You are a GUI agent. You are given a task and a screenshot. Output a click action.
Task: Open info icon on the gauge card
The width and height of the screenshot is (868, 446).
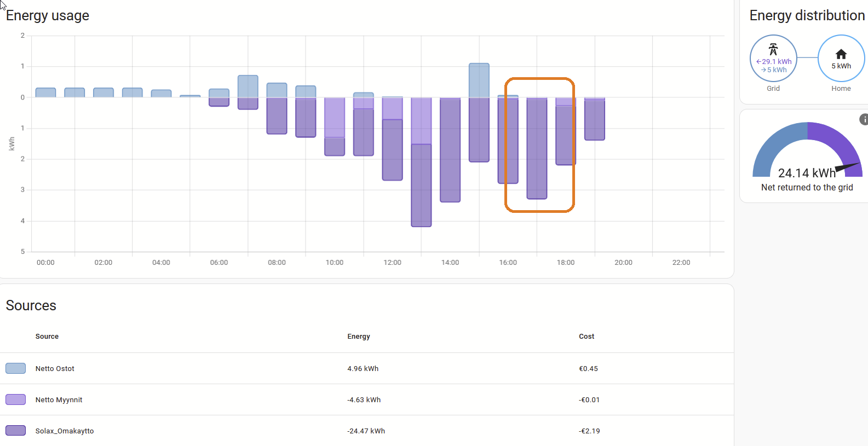tap(864, 119)
